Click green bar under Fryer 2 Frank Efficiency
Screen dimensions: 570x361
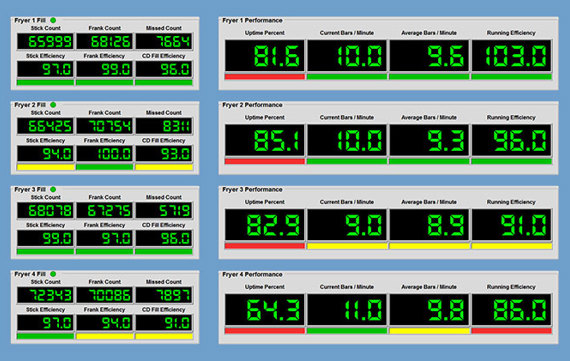(105, 167)
